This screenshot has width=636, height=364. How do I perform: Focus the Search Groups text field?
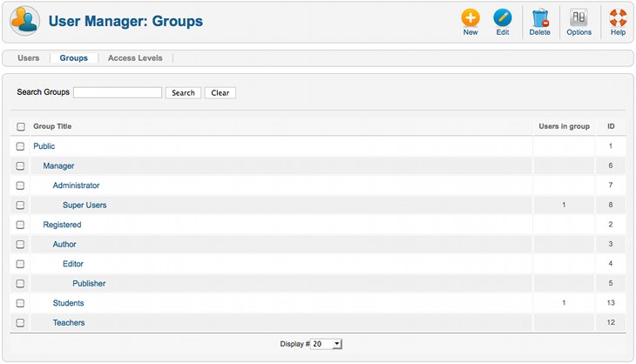(118, 92)
